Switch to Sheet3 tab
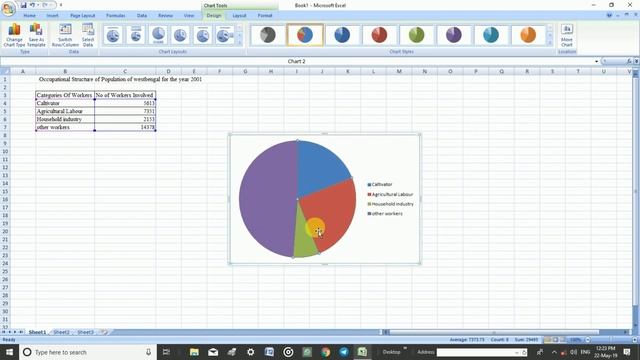 [x=85, y=332]
